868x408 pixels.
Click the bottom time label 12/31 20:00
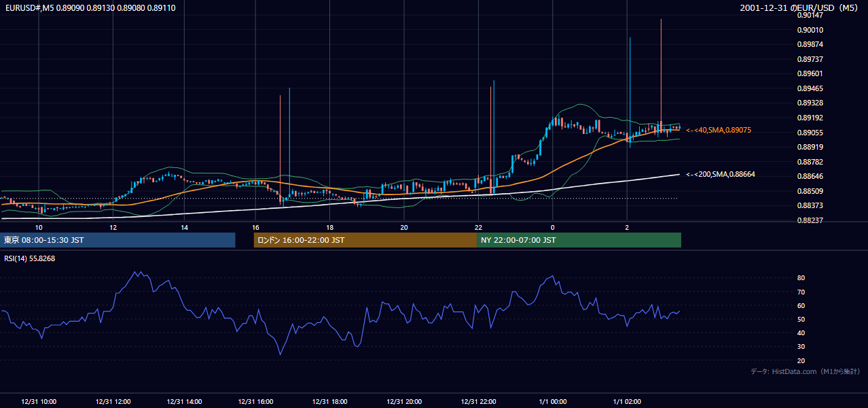coord(404,401)
